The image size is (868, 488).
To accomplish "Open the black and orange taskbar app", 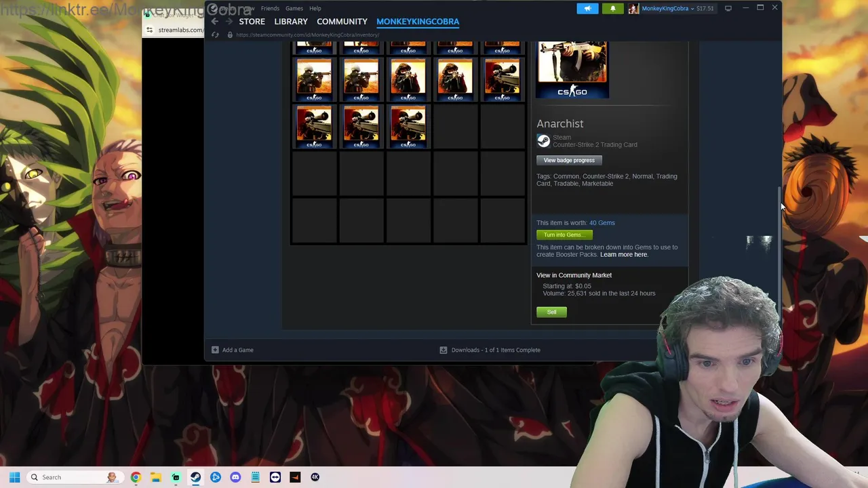I will click(x=295, y=477).
